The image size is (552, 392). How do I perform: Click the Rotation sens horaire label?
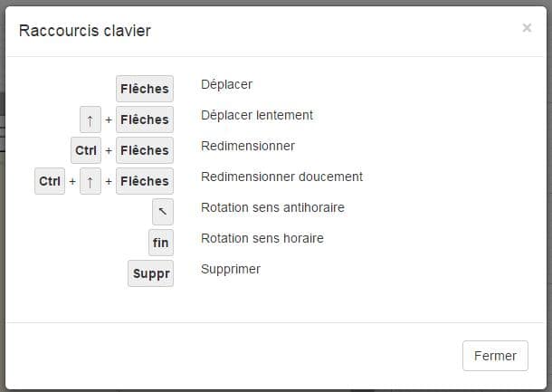[x=262, y=238]
